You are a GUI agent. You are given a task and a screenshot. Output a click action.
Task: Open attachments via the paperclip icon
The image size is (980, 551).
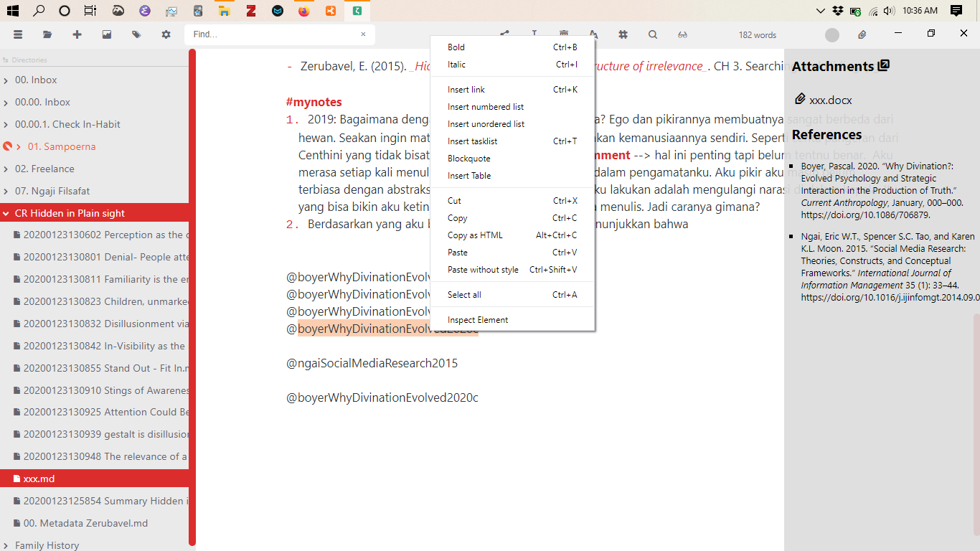point(862,34)
